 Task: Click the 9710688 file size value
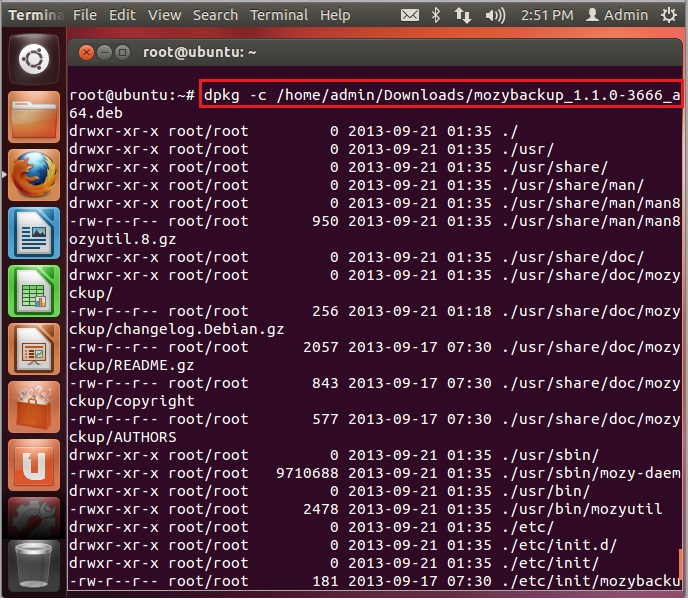pyautogui.click(x=307, y=473)
